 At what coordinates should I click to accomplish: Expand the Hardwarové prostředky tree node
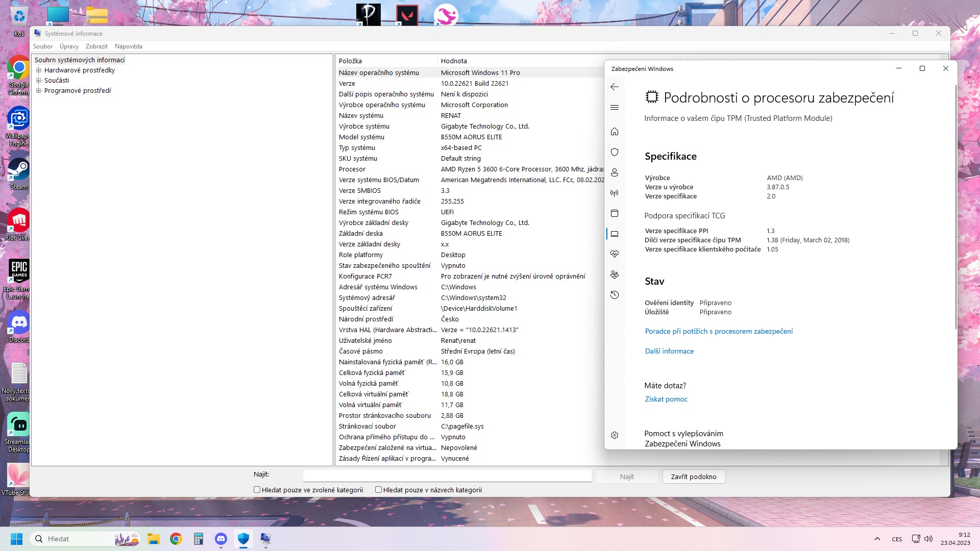tap(39, 70)
